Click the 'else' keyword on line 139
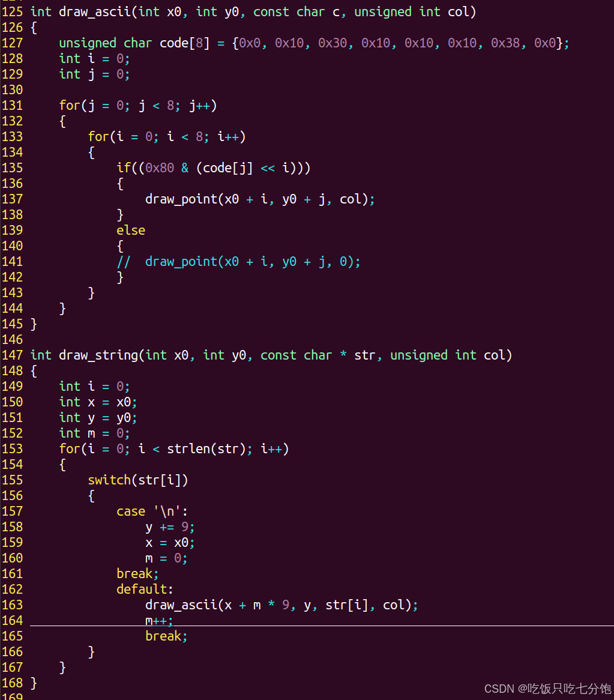The image size is (614, 700). click(x=131, y=231)
